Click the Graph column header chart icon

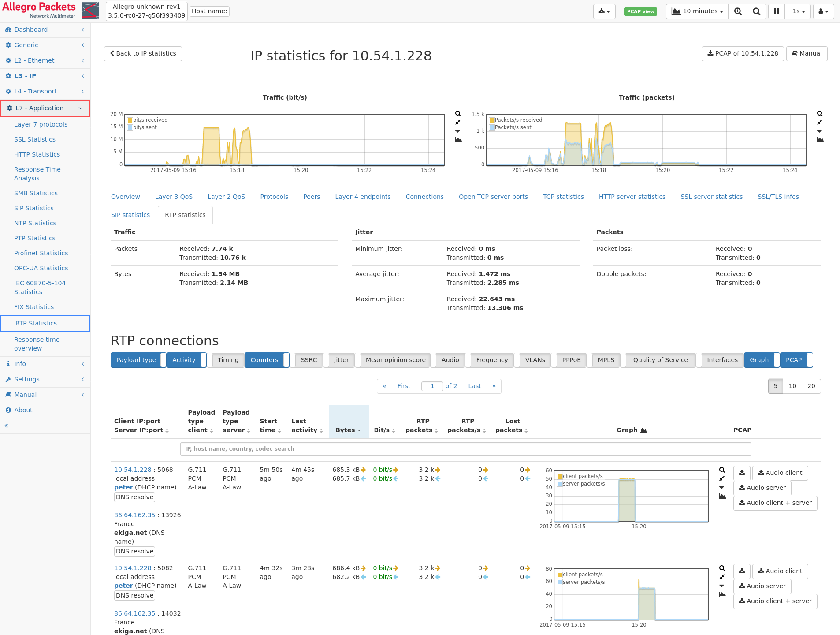(x=643, y=430)
